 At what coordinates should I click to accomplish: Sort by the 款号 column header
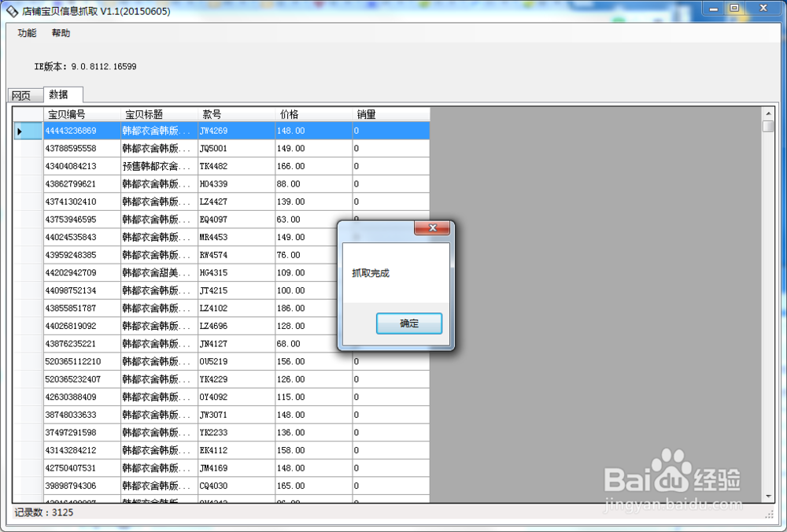(236, 114)
